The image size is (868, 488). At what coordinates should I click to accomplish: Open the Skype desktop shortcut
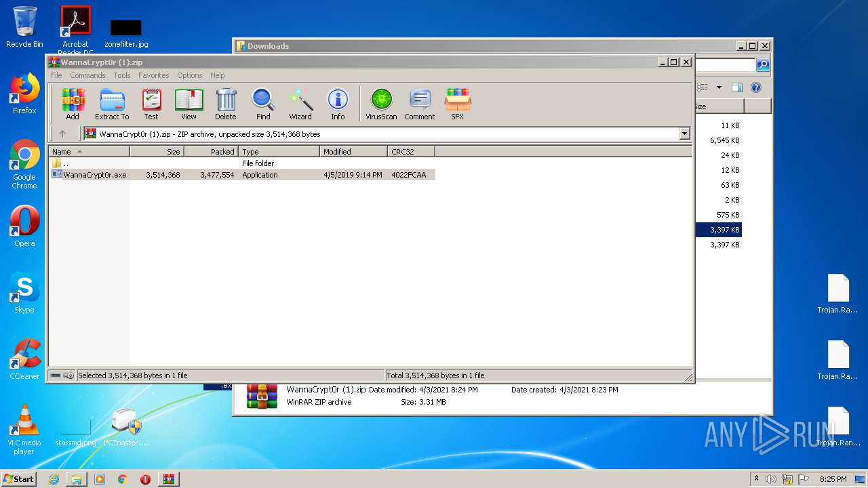click(24, 293)
